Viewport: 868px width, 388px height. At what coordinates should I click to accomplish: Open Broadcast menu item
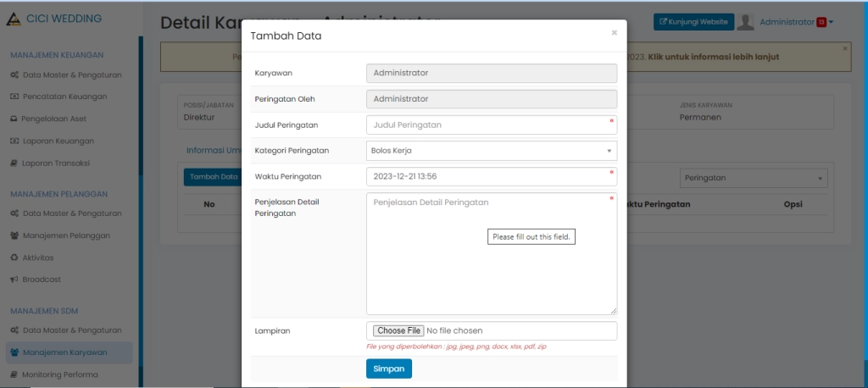[x=42, y=279]
